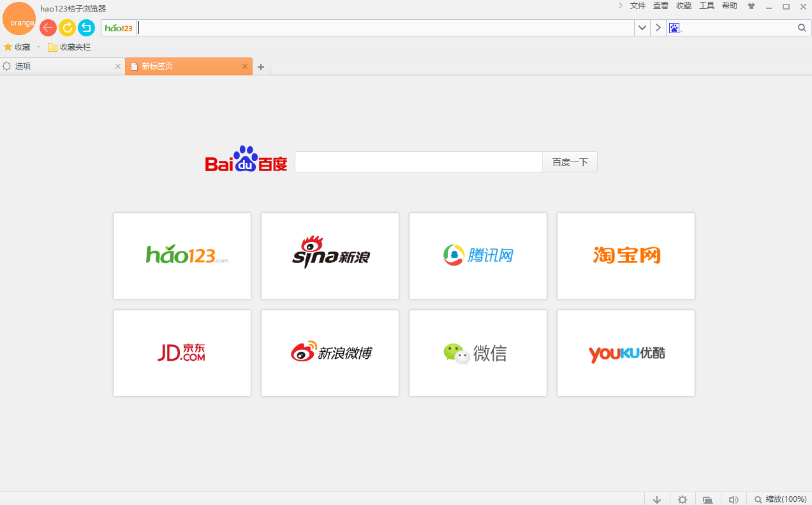Image resolution: width=812 pixels, height=505 pixels.
Task: Click the go forward arrow beside address bar
Action: pos(658,28)
